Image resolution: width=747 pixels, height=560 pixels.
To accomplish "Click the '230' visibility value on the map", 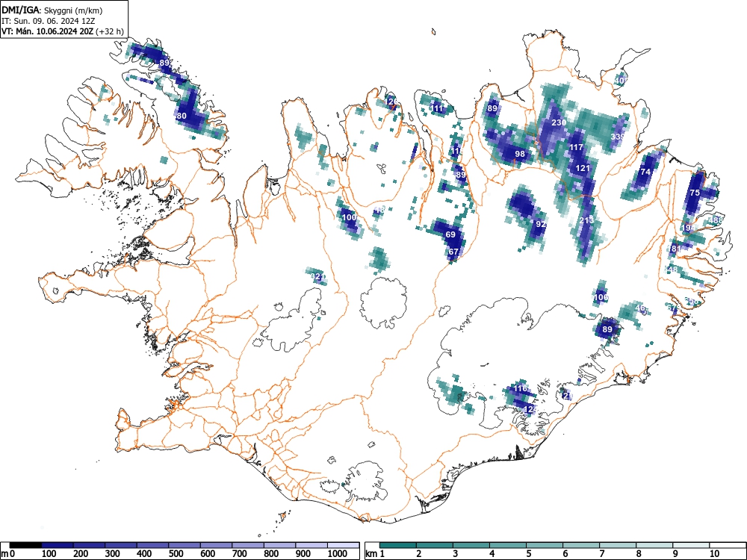I will (559, 122).
